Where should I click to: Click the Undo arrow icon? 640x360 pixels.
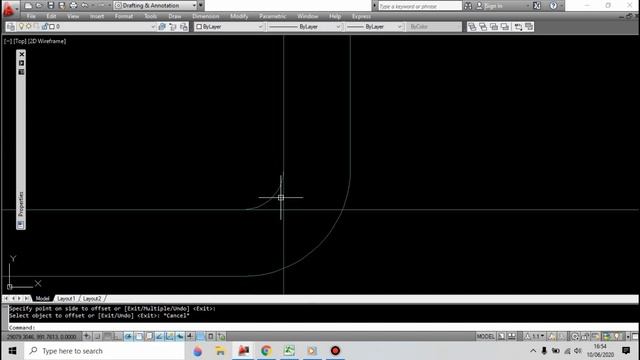tap(84, 6)
